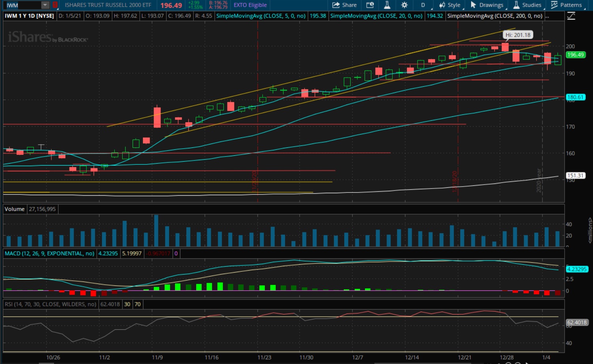Expand the <millions> volume axis label
593x364 pixels.
pyautogui.click(x=590, y=230)
